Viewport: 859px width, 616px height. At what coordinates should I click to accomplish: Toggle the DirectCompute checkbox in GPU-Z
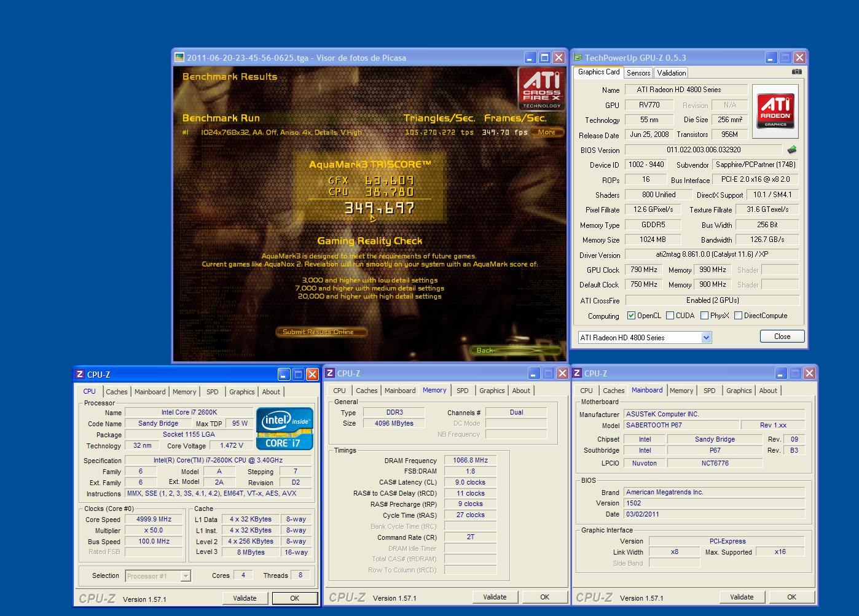[x=738, y=316]
